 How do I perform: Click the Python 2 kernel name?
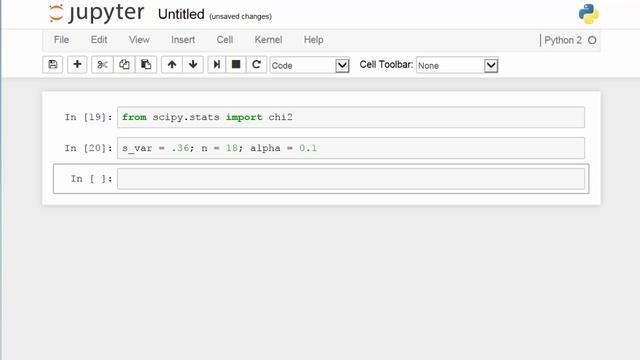coord(563,40)
